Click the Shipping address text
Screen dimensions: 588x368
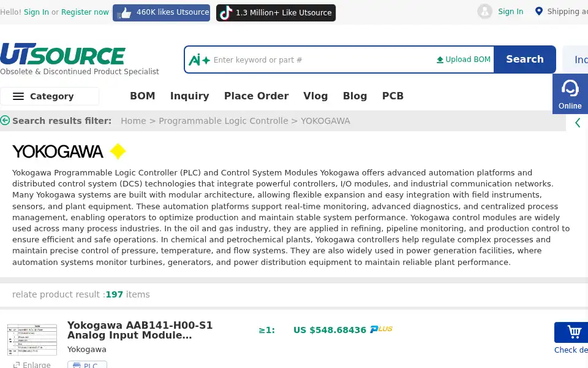567,12
